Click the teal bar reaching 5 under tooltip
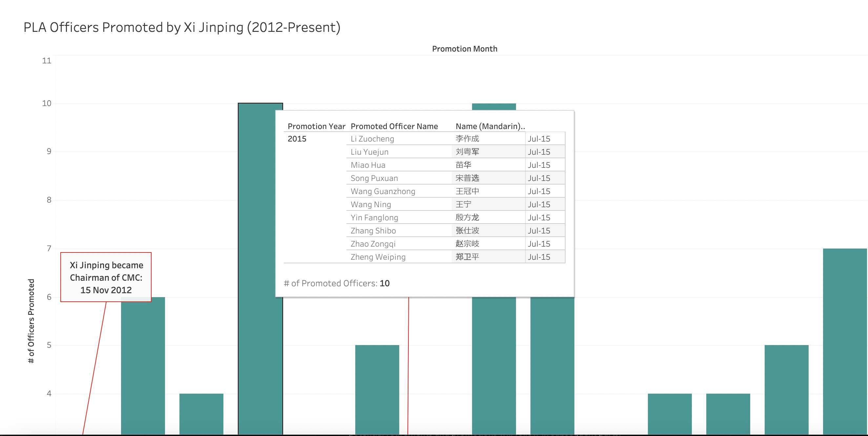 coord(377,388)
